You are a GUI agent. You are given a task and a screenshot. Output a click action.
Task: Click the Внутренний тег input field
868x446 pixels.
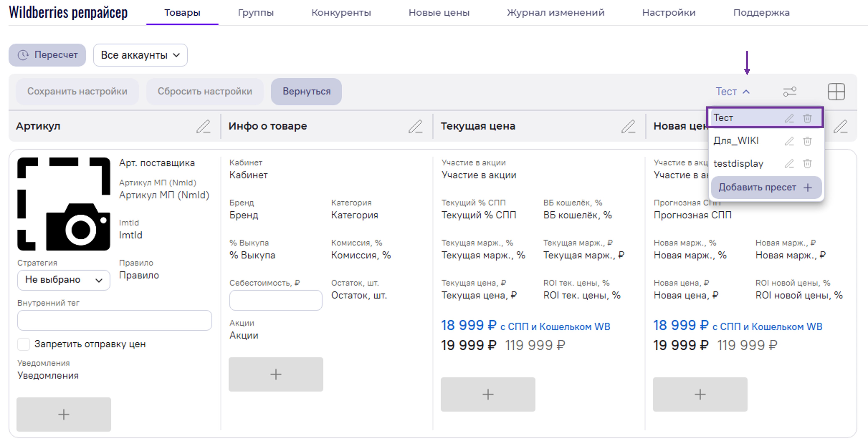tap(114, 320)
